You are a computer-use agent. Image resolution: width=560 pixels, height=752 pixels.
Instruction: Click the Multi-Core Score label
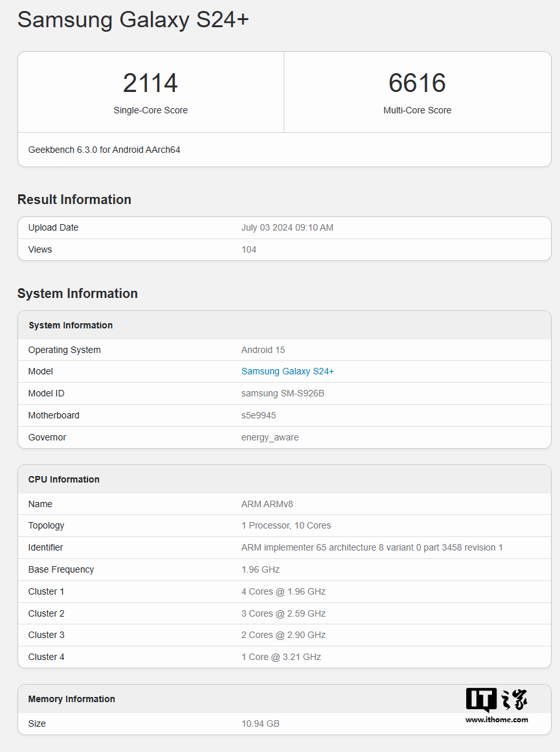(x=417, y=110)
